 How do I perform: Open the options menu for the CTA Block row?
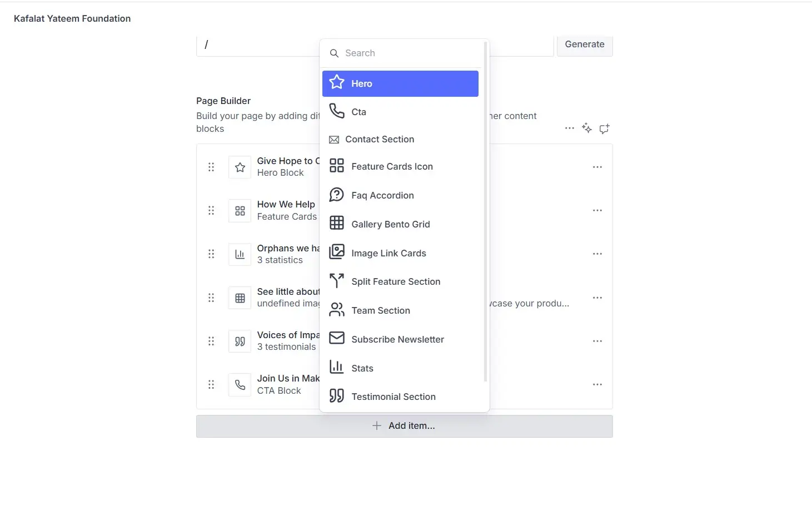coord(597,385)
